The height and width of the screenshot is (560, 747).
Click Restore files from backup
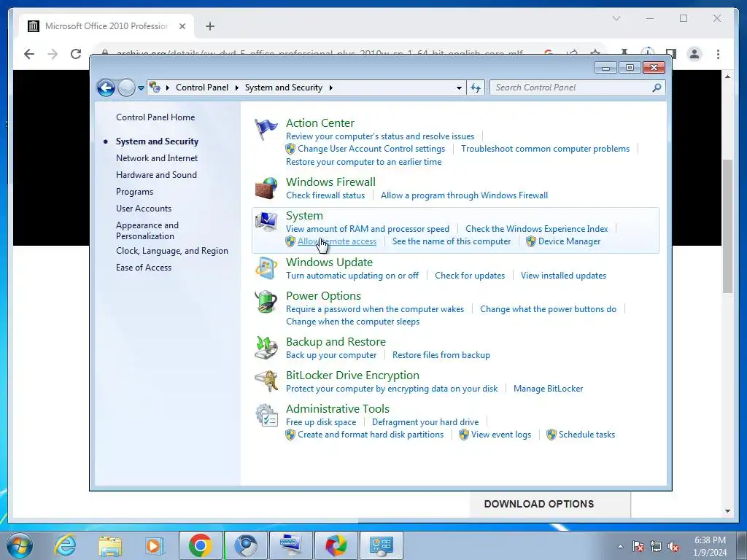(x=441, y=355)
